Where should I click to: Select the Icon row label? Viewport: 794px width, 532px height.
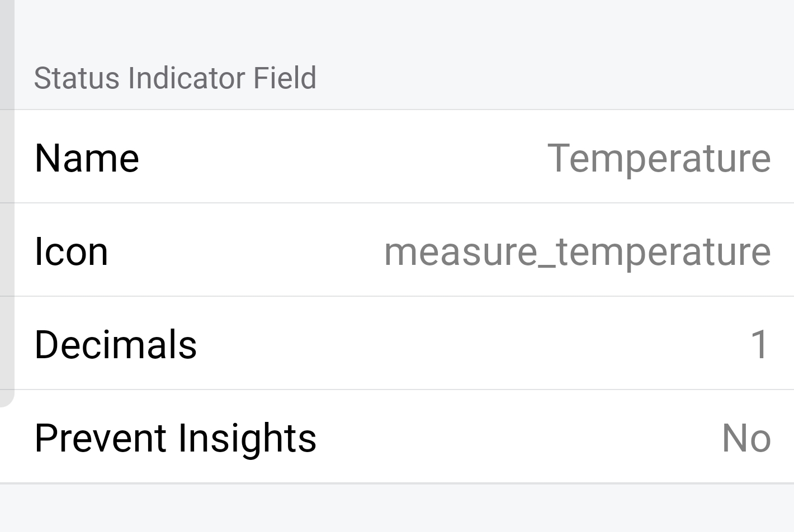[x=71, y=251]
